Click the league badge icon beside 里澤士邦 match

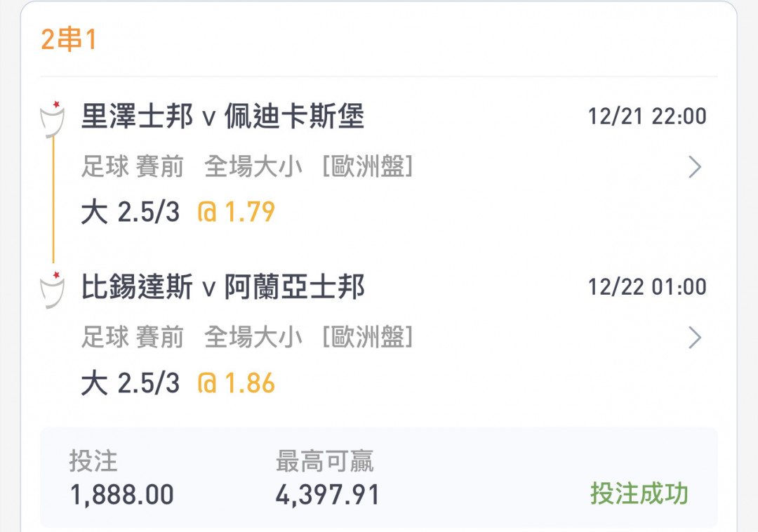(x=52, y=119)
